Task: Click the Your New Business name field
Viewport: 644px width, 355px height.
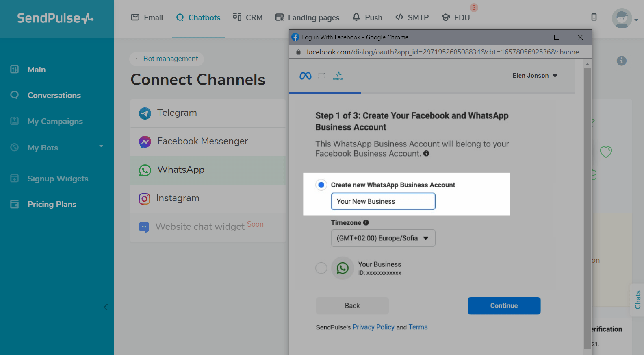Action: tap(383, 201)
